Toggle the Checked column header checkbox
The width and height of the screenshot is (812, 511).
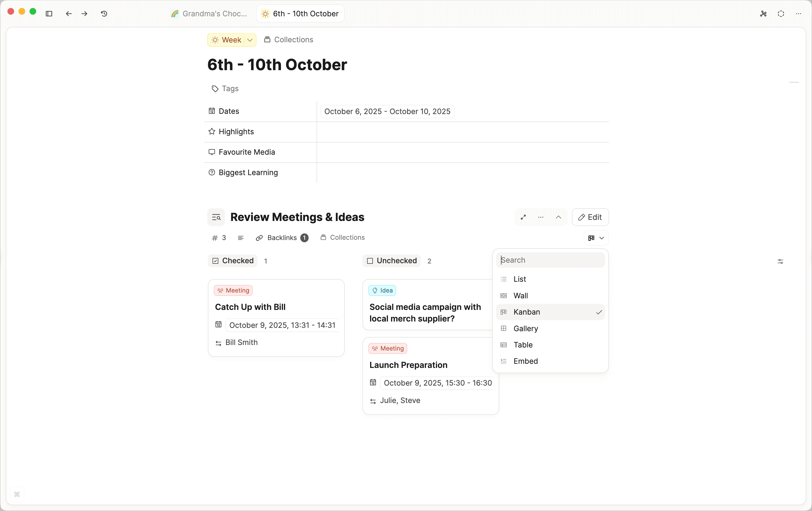click(215, 260)
